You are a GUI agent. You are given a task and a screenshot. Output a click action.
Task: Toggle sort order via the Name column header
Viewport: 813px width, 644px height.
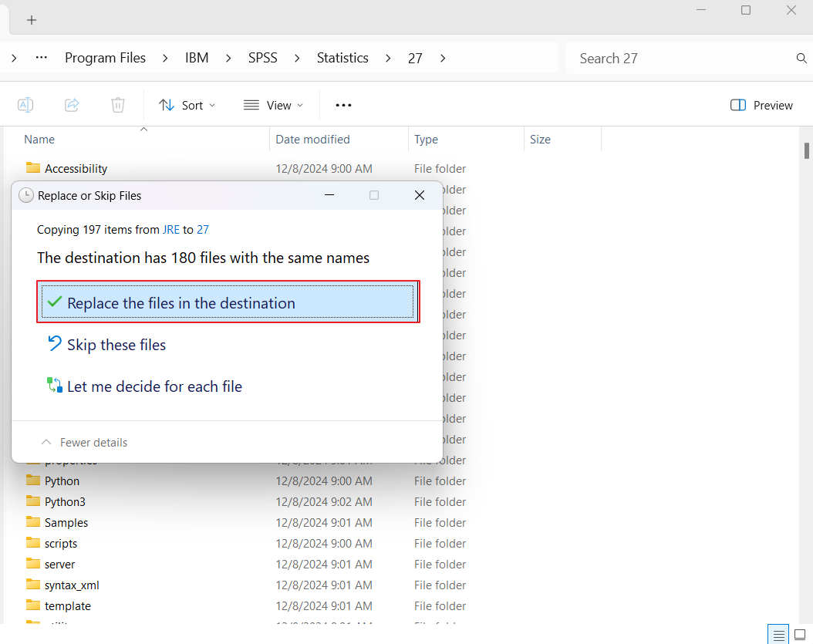click(39, 139)
